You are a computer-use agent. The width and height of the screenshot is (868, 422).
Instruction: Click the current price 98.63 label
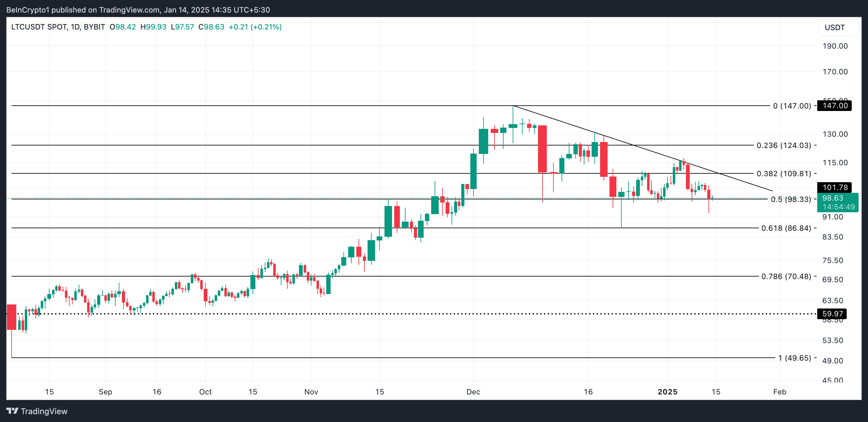[838, 202]
